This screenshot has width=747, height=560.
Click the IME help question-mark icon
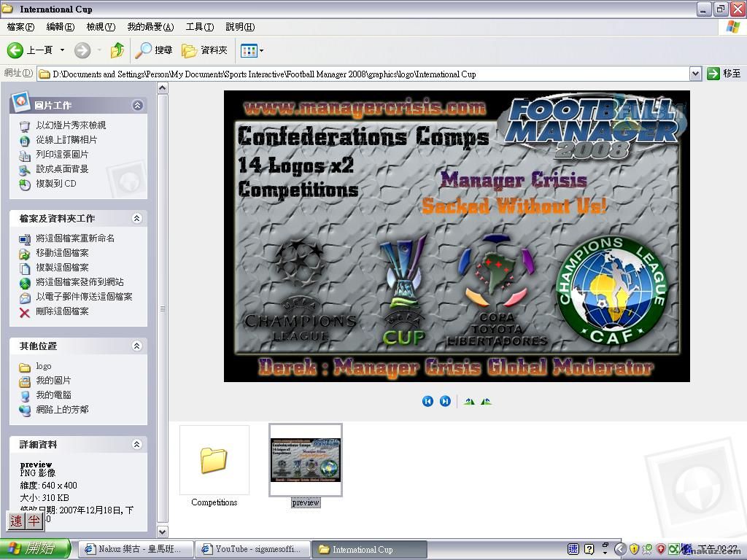pos(589,549)
